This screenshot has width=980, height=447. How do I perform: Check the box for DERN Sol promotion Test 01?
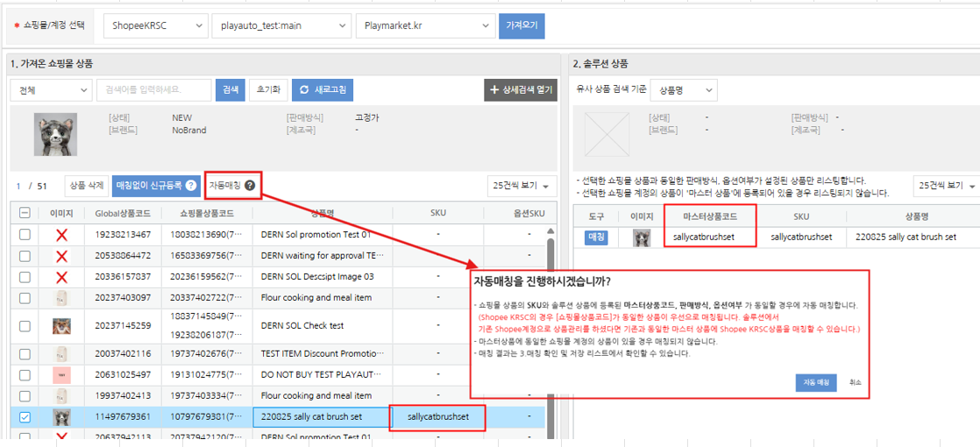[x=25, y=235]
